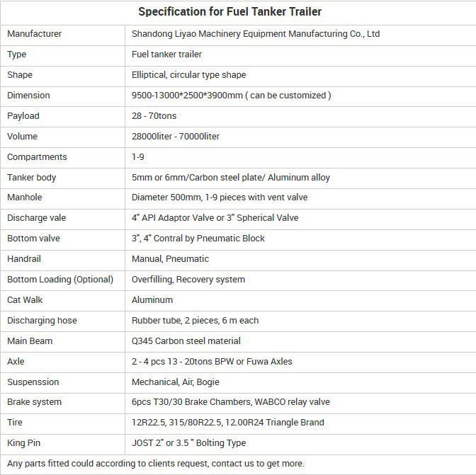This screenshot has width=476, height=475.
Task: Click the Shape row label
Action: pyautogui.click(x=20, y=75)
